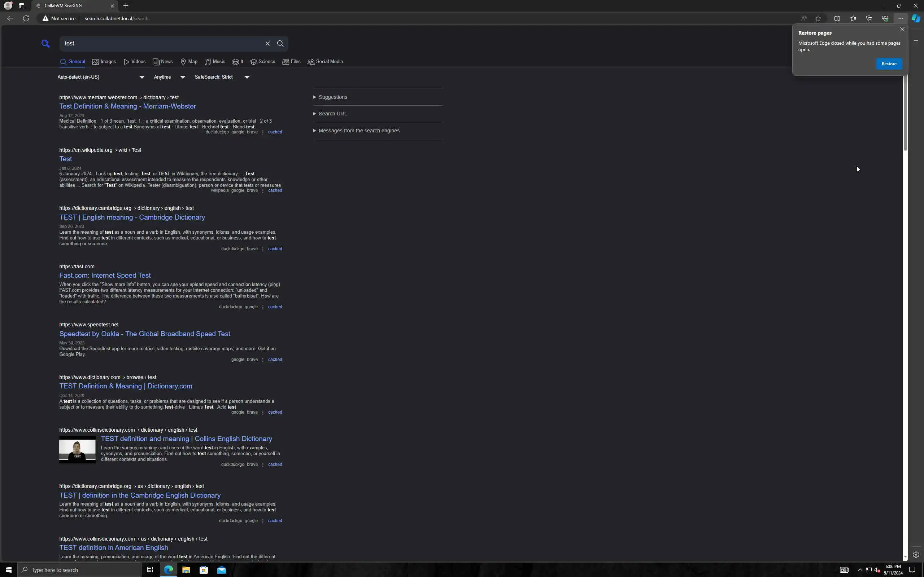924x577 pixels.
Task: Switch to the Social Media tab
Action: [325, 62]
